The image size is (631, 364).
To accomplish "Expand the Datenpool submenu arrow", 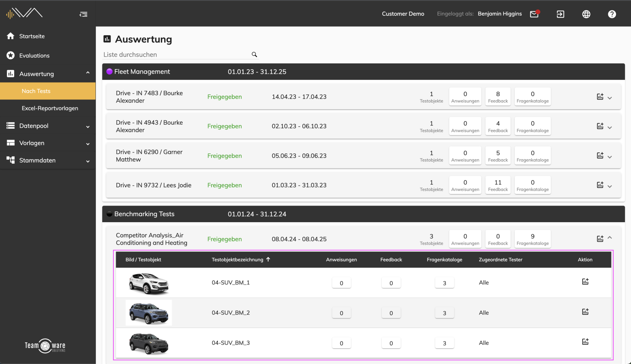I will coord(88,127).
